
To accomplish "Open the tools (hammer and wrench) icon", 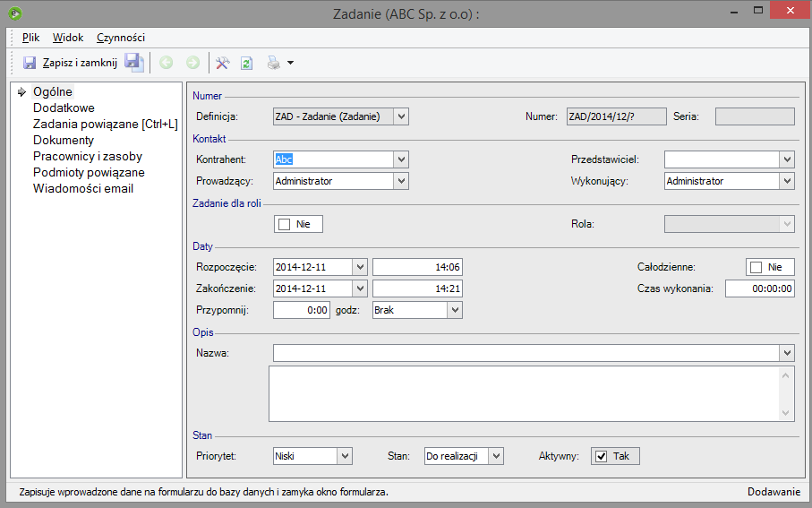I will pyautogui.click(x=223, y=63).
